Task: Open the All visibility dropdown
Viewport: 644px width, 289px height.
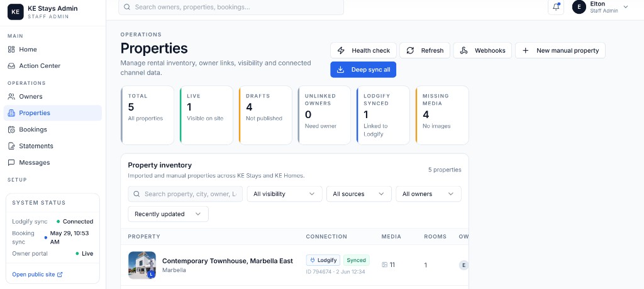Action: point(285,194)
